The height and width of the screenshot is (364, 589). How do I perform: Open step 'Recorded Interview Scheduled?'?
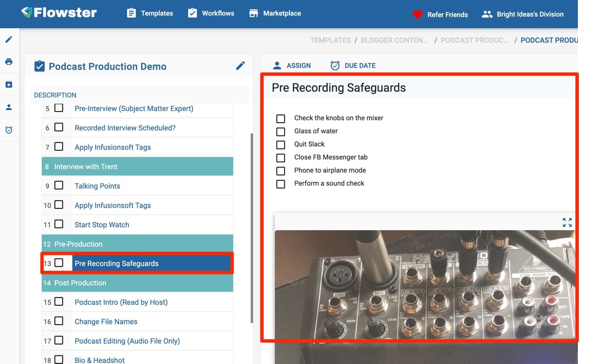click(125, 128)
